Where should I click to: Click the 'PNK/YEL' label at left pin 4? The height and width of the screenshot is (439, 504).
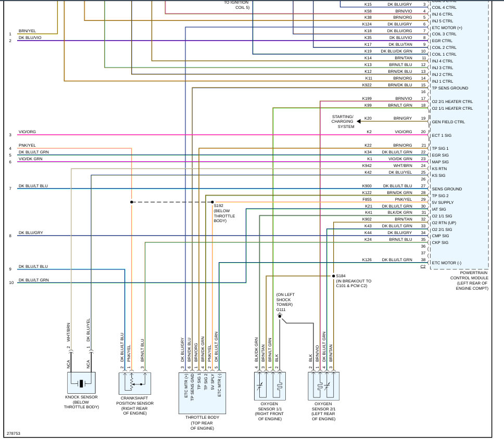pyautogui.click(x=27, y=145)
